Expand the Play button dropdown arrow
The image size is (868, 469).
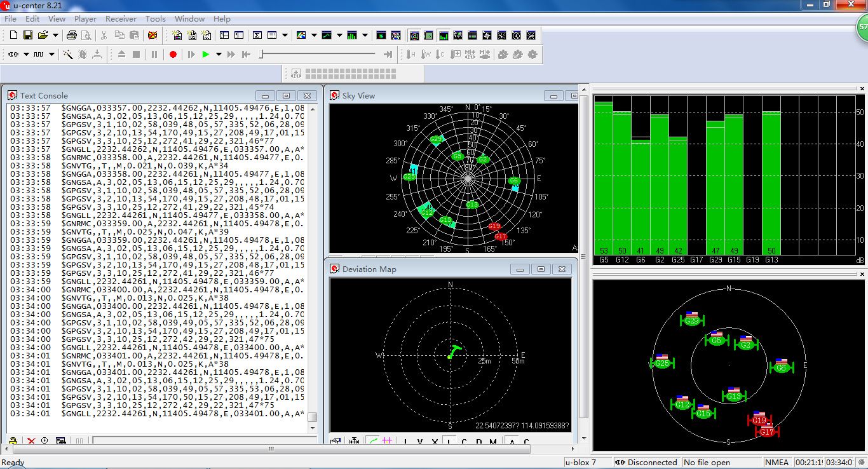click(219, 55)
